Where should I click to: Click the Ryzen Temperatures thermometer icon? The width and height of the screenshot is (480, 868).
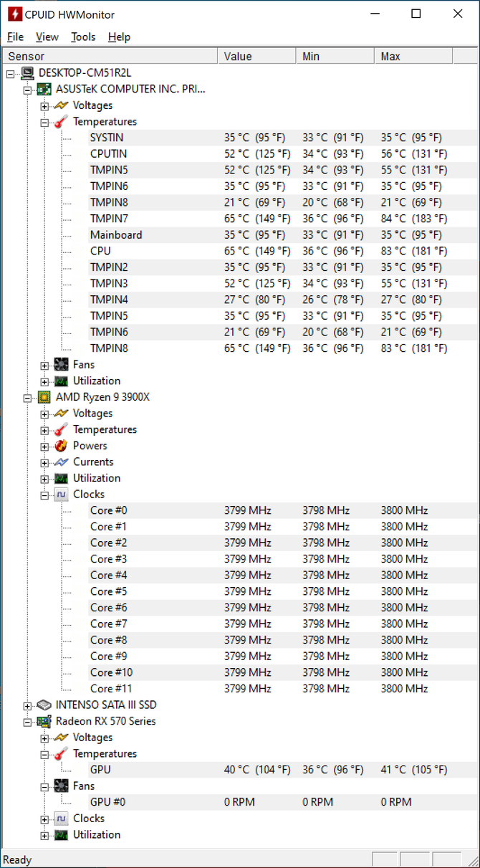(62, 430)
